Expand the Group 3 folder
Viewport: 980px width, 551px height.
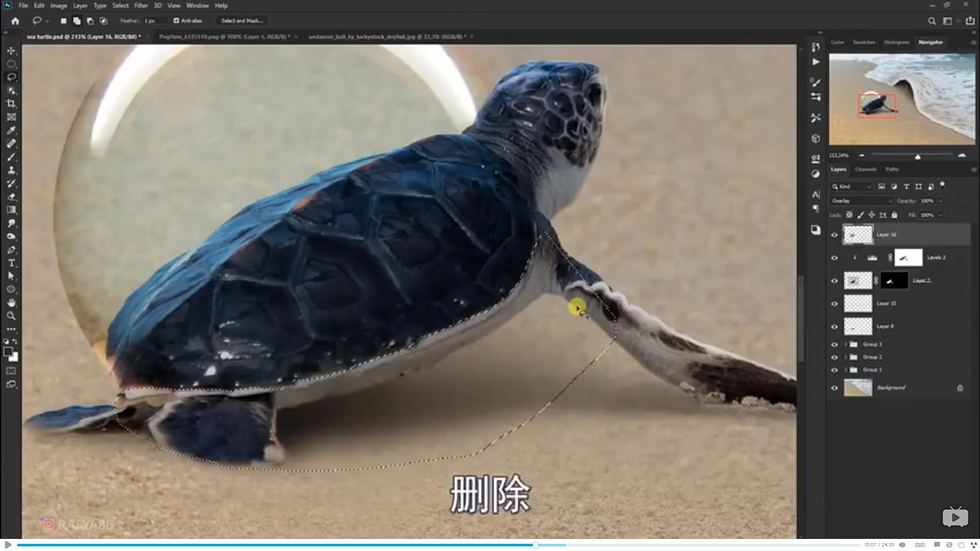pos(845,344)
